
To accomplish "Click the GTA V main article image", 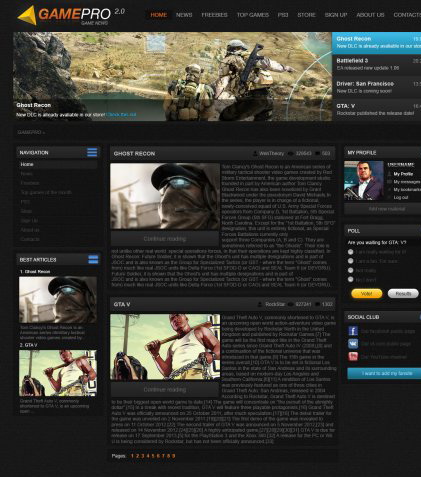I will [x=165, y=347].
